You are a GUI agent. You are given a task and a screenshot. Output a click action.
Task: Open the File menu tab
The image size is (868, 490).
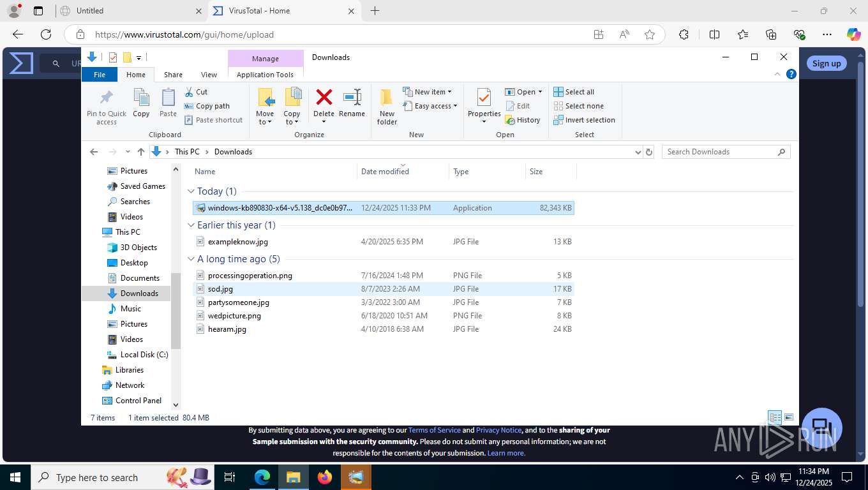tap(100, 75)
